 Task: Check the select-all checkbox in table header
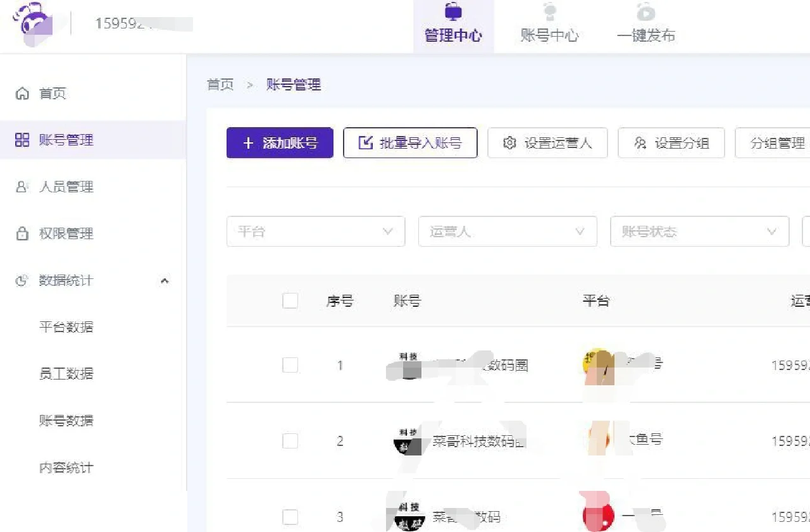click(x=290, y=300)
